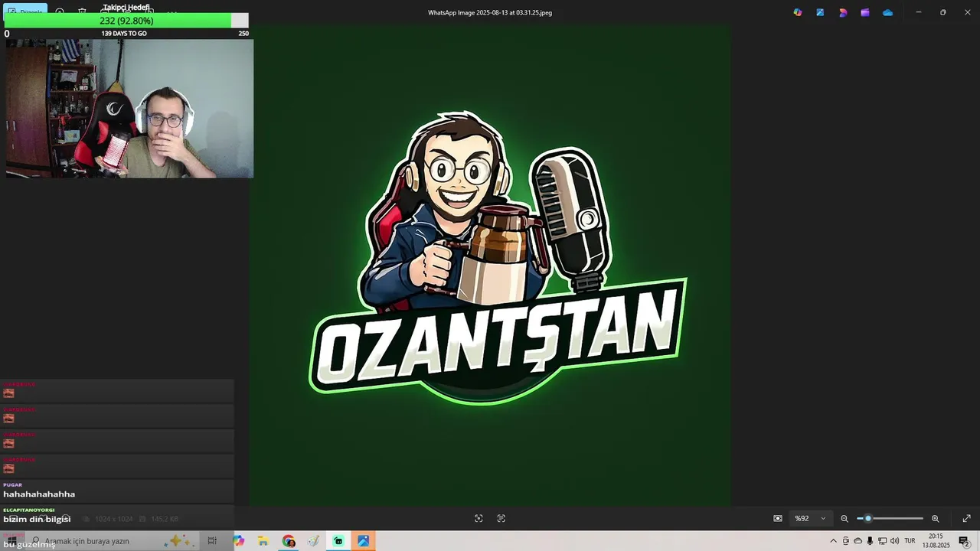Click the Takipçi Hedefi green progress bar
Viewport: 980px width, 551px height.
click(126, 21)
